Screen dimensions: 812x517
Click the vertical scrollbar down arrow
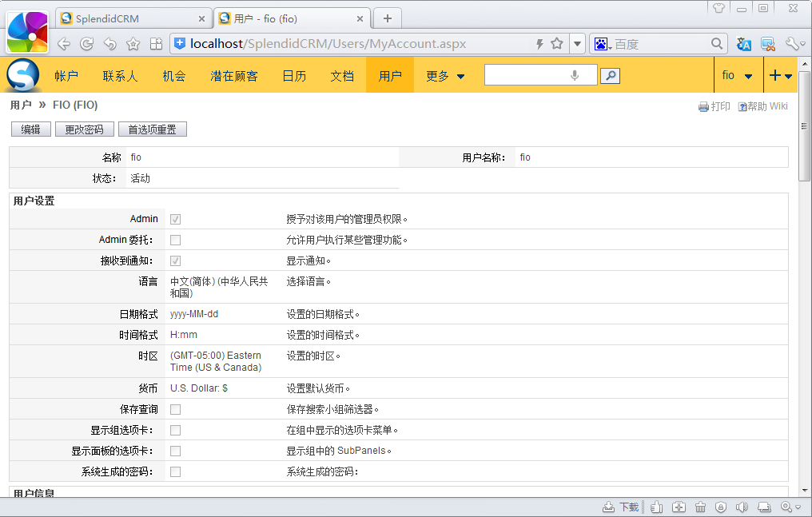click(x=804, y=491)
